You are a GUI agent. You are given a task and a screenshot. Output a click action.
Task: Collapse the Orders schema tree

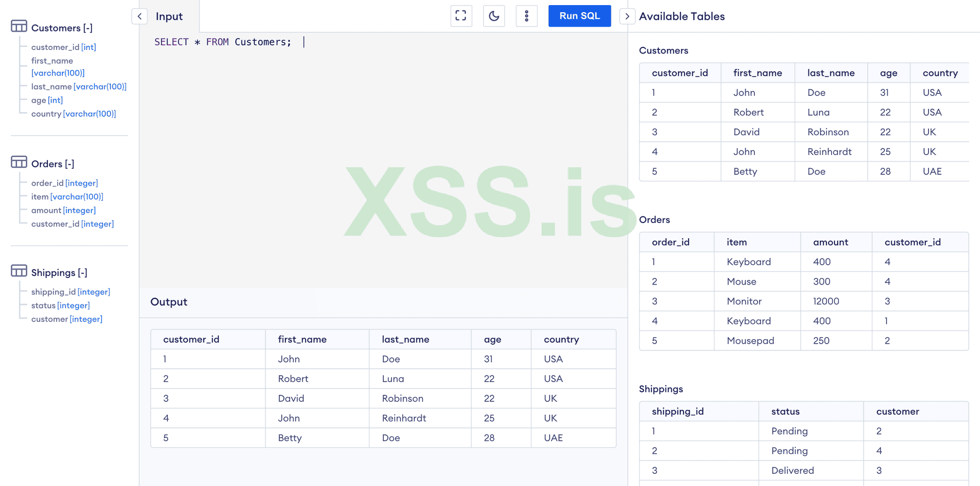[x=69, y=164]
